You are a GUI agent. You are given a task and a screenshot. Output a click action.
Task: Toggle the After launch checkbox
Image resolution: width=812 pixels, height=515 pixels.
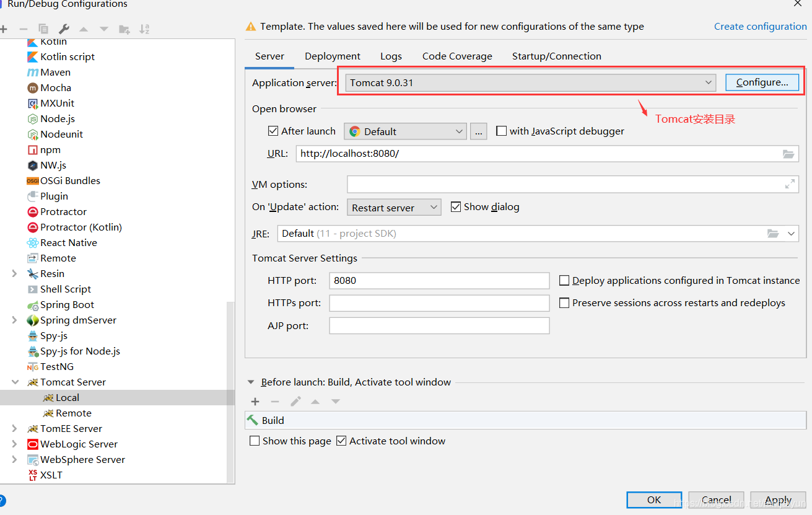273,131
